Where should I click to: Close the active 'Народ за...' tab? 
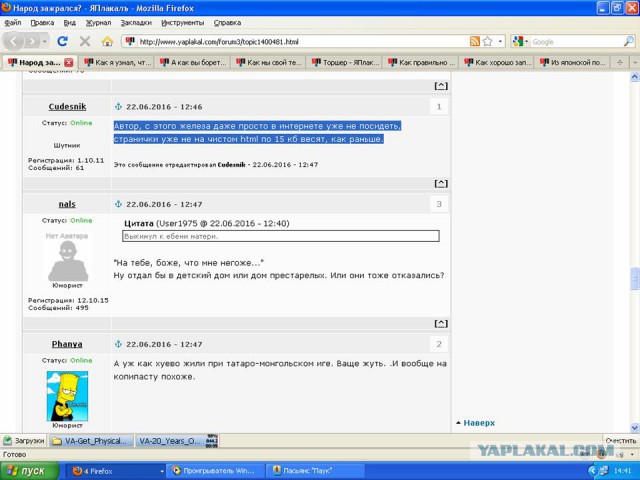point(69,62)
